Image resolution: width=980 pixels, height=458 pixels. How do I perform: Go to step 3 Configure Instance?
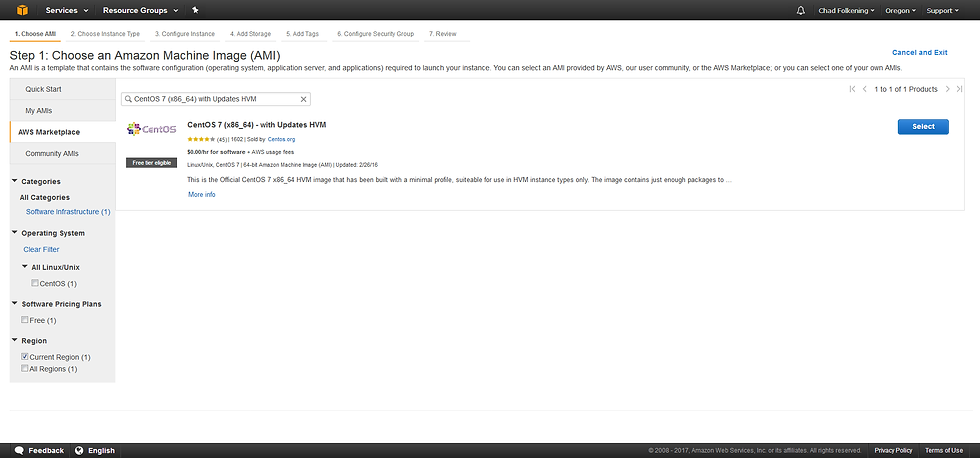184,34
